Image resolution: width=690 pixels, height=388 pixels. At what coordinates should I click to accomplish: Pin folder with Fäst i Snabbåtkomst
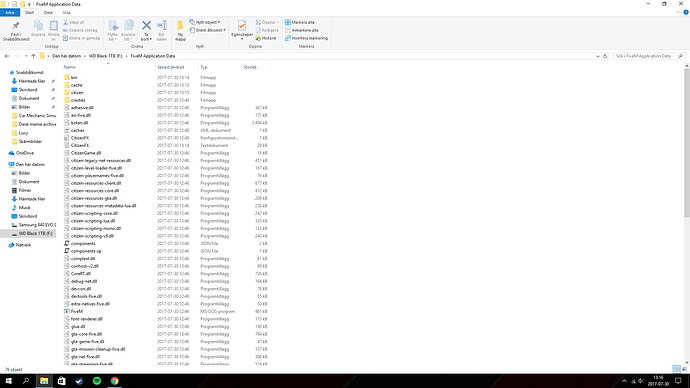click(x=16, y=30)
